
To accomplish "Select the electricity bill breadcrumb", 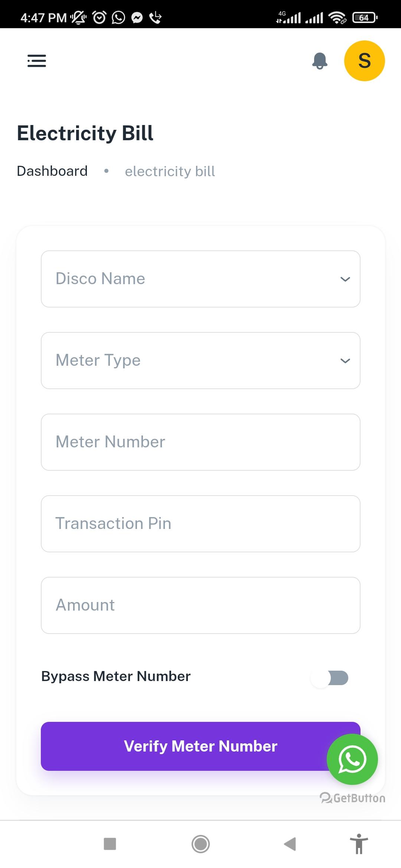I will coord(170,171).
